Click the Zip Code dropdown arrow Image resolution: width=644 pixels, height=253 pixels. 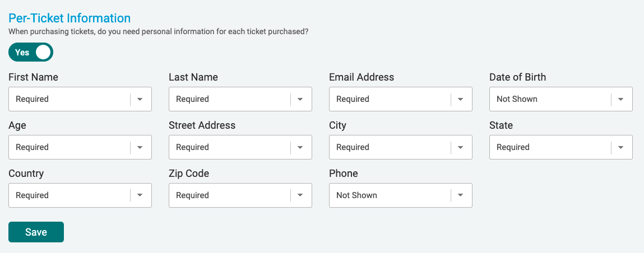pyautogui.click(x=300, y=195)
